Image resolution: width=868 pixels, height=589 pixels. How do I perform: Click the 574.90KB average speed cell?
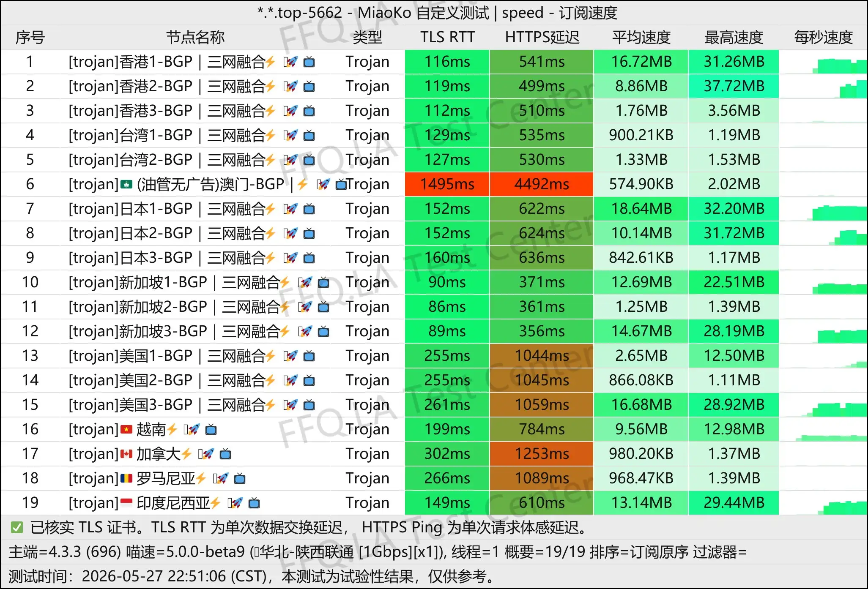641,184
